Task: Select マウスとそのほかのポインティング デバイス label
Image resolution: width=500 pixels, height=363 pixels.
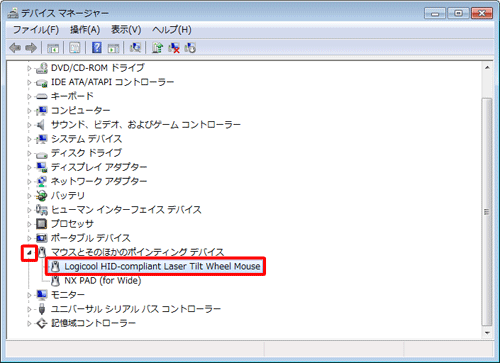Action: click(137, 252)
